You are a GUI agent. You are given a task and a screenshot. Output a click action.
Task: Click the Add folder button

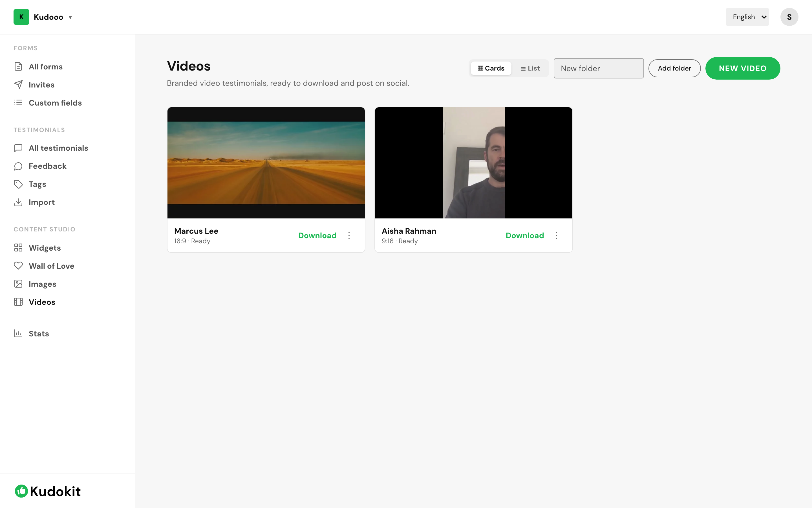674,68
